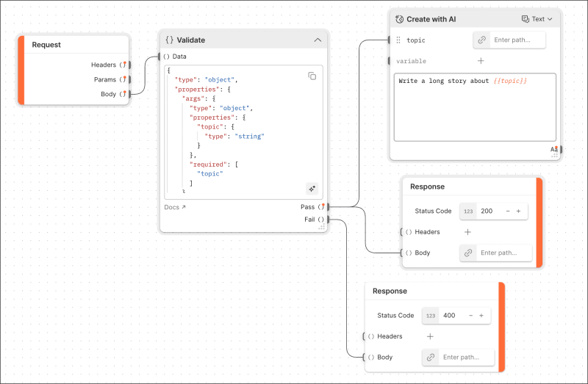Add a new variable with plus icon
The width and height of the screenshot is (588, 384).
click(481, 61)
